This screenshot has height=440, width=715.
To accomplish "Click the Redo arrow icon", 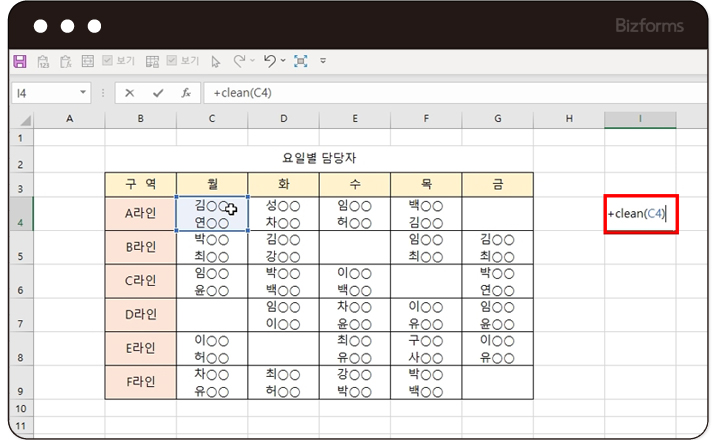I will coord(239,61).
